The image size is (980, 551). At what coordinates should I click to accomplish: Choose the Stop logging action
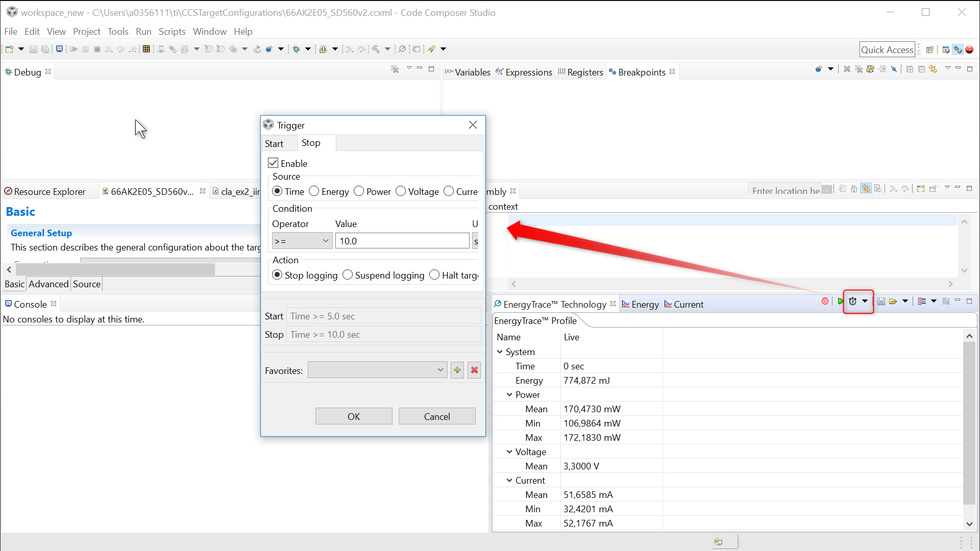point(277,275)
